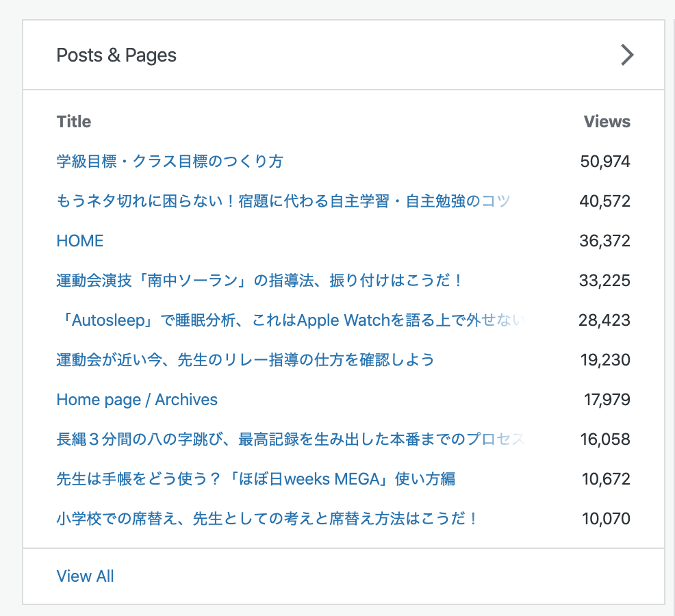Screen dimensions: 675x616
Task: Open Home page / Archives link
Action: click(137, 400)
